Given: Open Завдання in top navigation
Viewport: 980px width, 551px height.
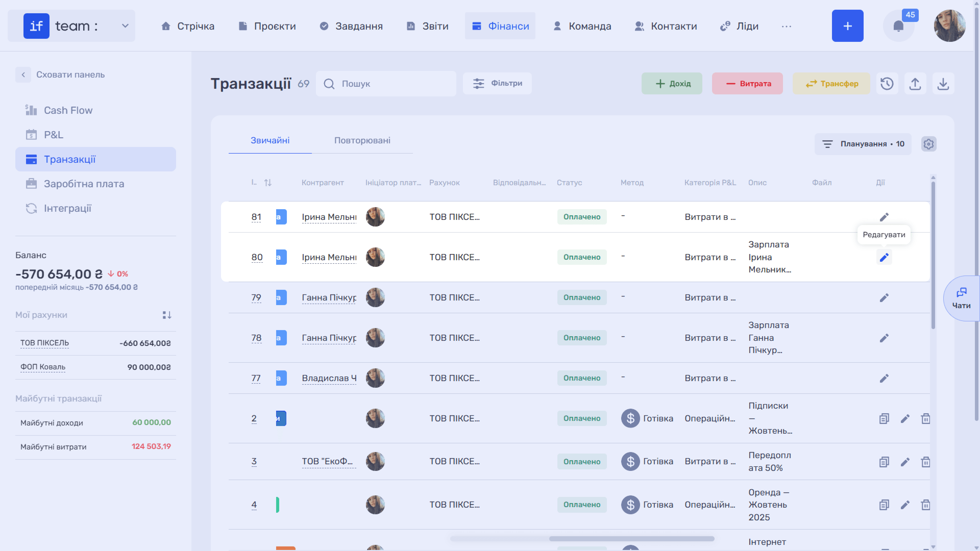Looking at the screenshot, I should point(351,26).
